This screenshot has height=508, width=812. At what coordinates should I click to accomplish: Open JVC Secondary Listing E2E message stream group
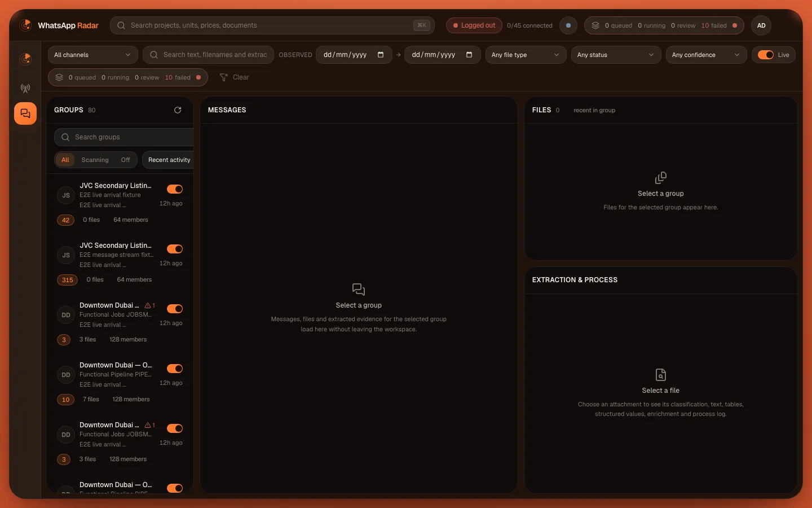point(120,262)
